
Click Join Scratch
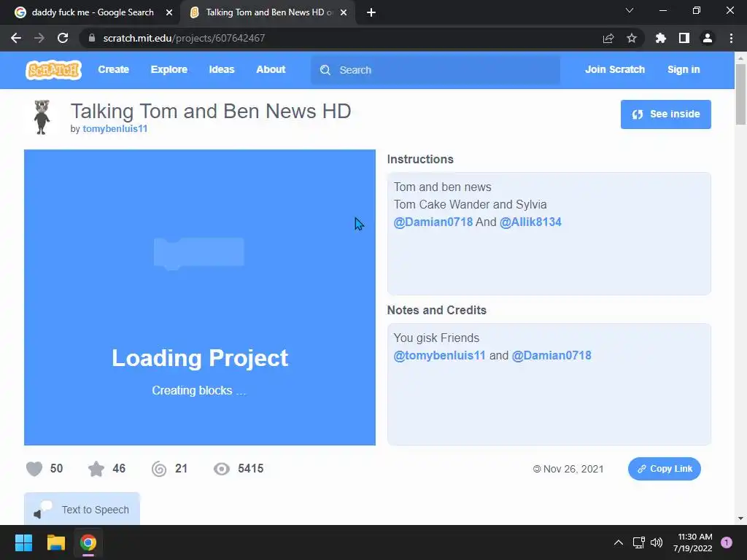click(x=614, y=69)
